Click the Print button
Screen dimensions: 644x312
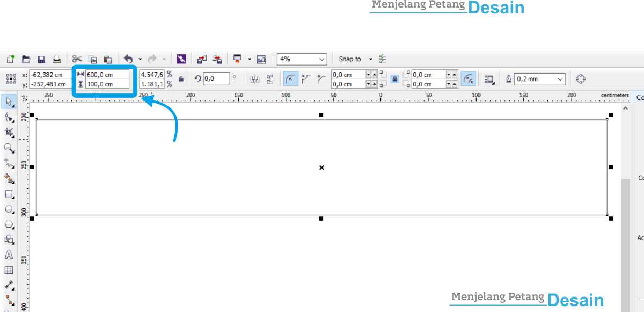pos(56,59)
